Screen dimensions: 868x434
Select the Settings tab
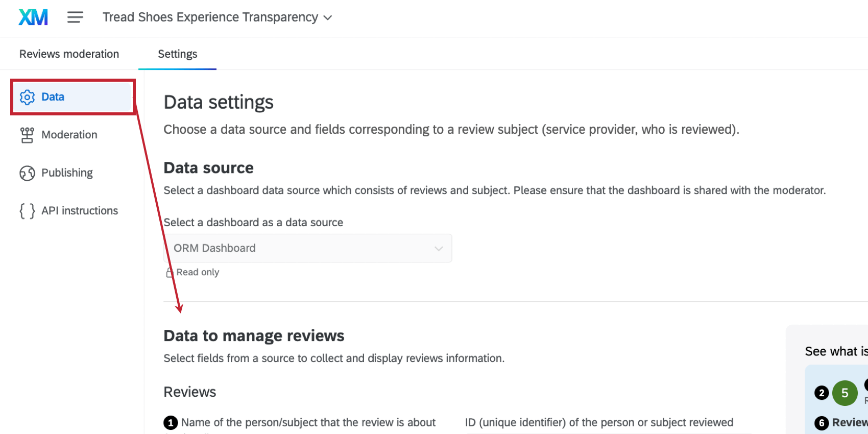(177, 54)
